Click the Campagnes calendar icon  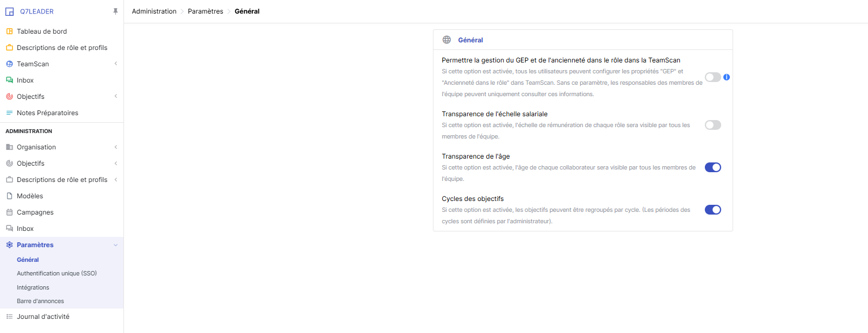pyautogui.click(x=9, y=212)
